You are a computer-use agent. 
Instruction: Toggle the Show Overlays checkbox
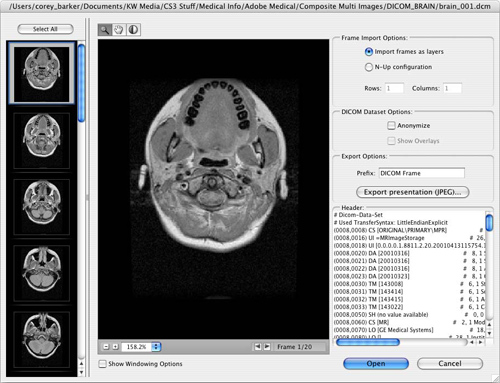391,141
